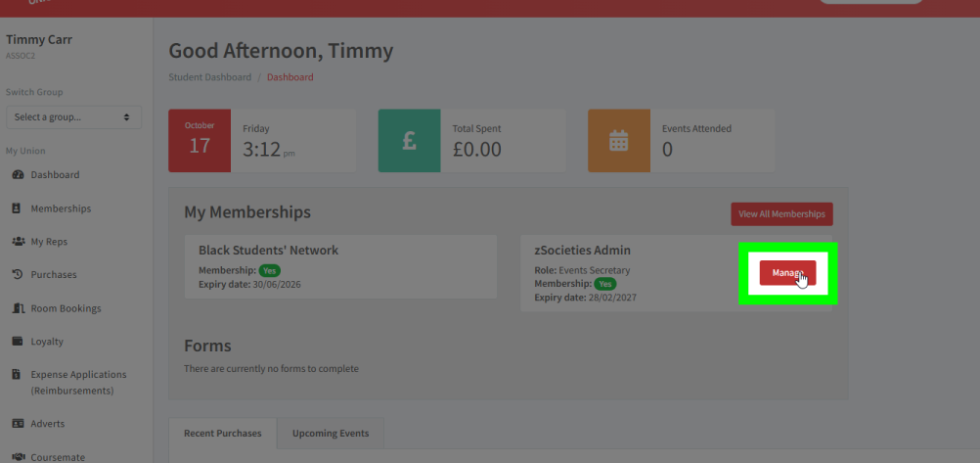Click the Black Students' Network membership card
The image size is (980, 463).
(x=340, y=266)
